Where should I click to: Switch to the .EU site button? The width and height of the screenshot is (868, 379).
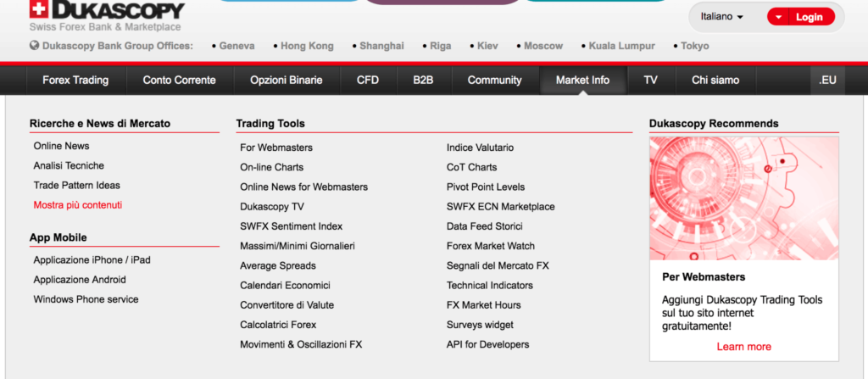[827, 81]
